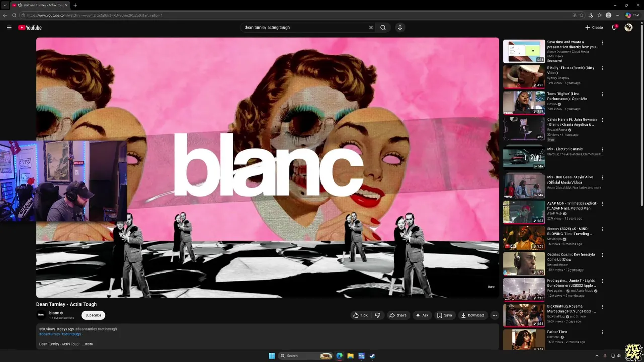Screen dimensions: 644x362
Task: Save video to a playlist
Action: [444, 315]
